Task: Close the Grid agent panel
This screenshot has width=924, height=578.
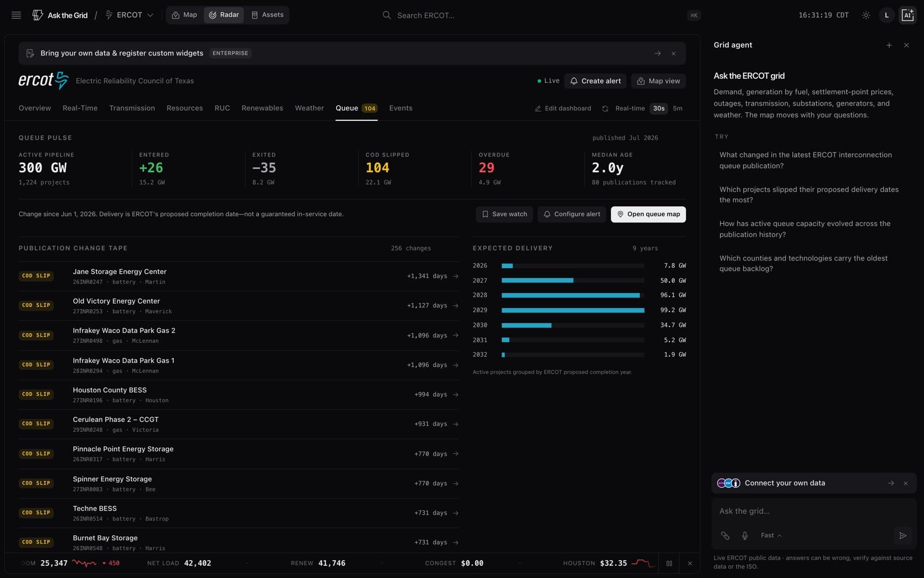Action: click(x=907, y=45)
